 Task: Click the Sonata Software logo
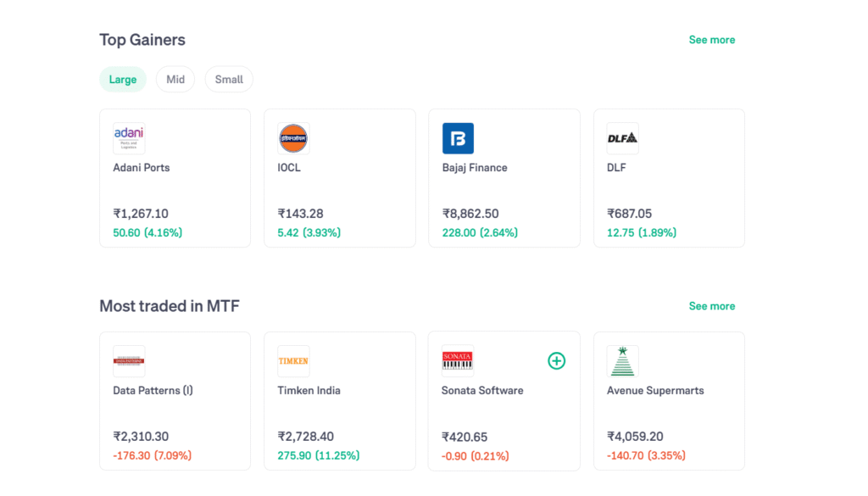pyautogui.click(x=458, y=360)
